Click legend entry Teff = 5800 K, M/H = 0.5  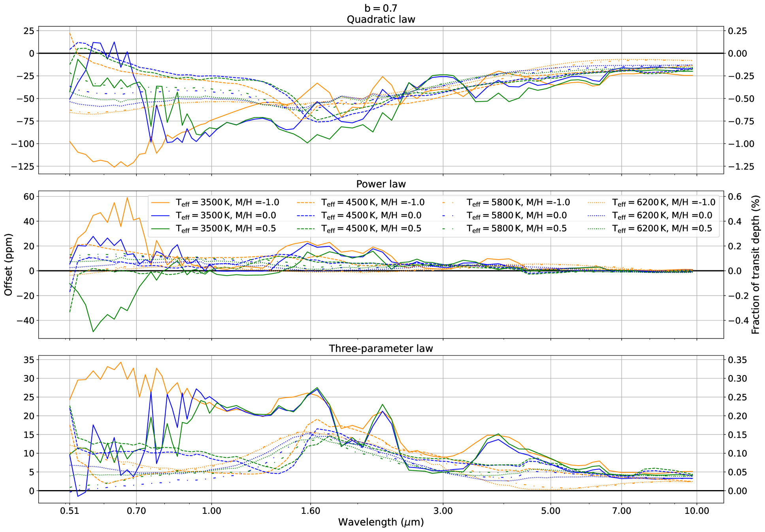pyautogui.click(x=516, y=228)
